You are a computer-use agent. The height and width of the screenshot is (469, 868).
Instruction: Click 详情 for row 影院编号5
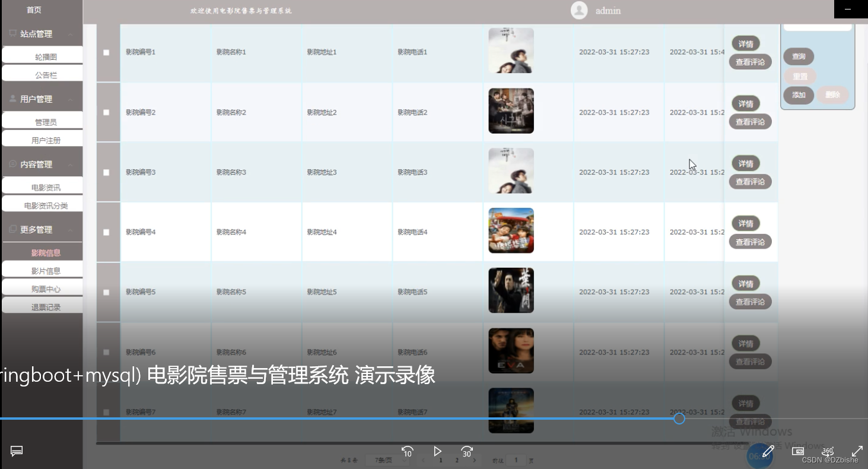point(746,284)
